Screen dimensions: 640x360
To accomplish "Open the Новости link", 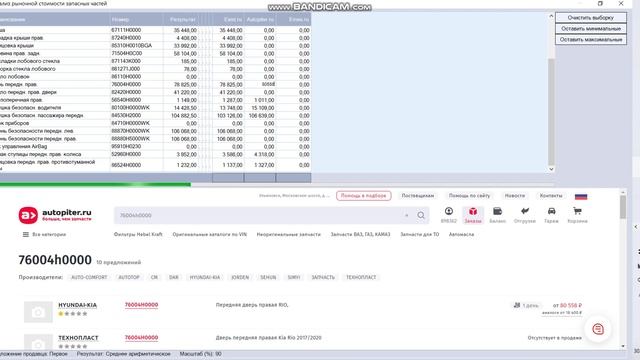I will click(x=515, y=196).
